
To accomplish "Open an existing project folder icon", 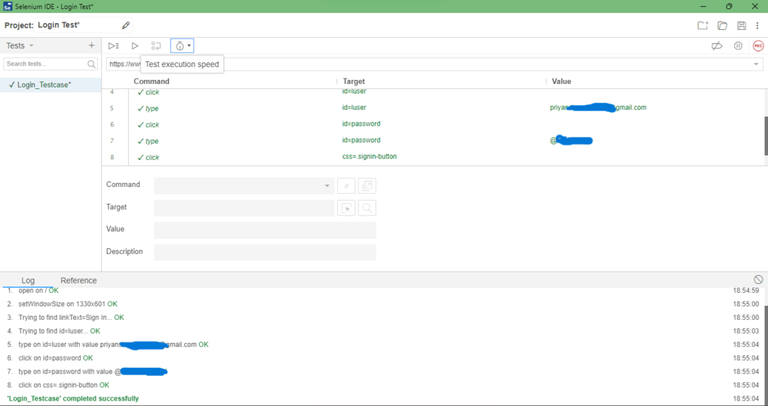I will (722, 25).
